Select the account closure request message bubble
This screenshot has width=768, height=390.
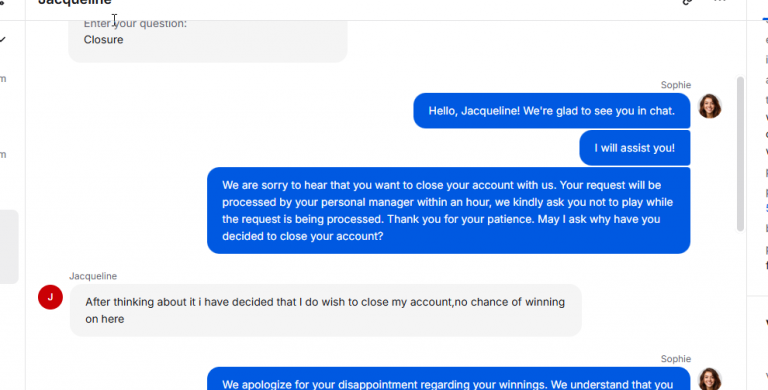coord(448,211)
